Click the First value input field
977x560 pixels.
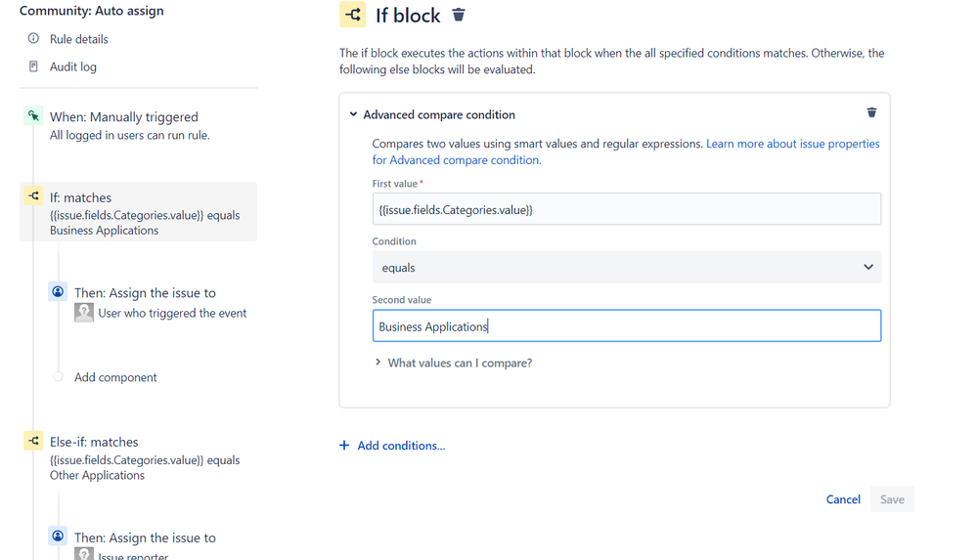(626, 209)
